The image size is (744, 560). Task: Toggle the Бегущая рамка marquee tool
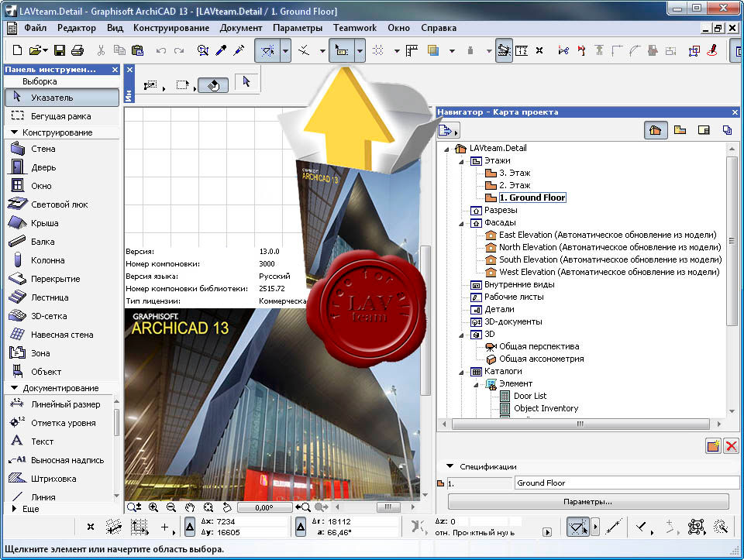point(62,116)
